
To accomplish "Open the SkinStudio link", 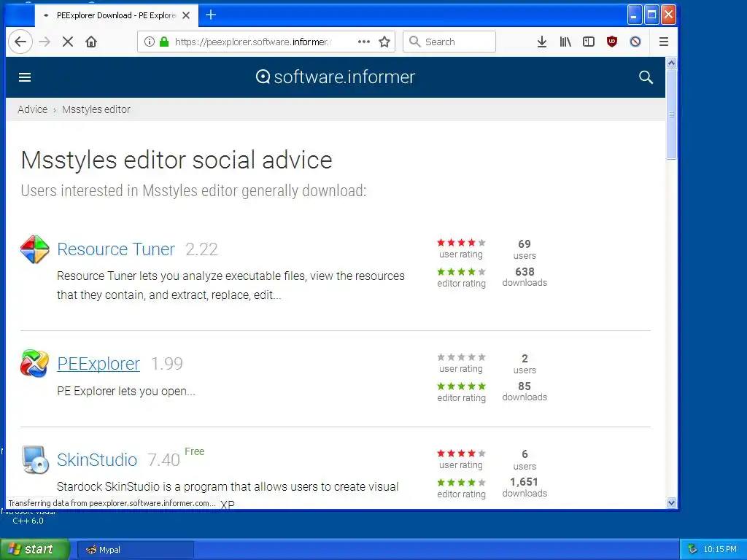I will (97, 460).
